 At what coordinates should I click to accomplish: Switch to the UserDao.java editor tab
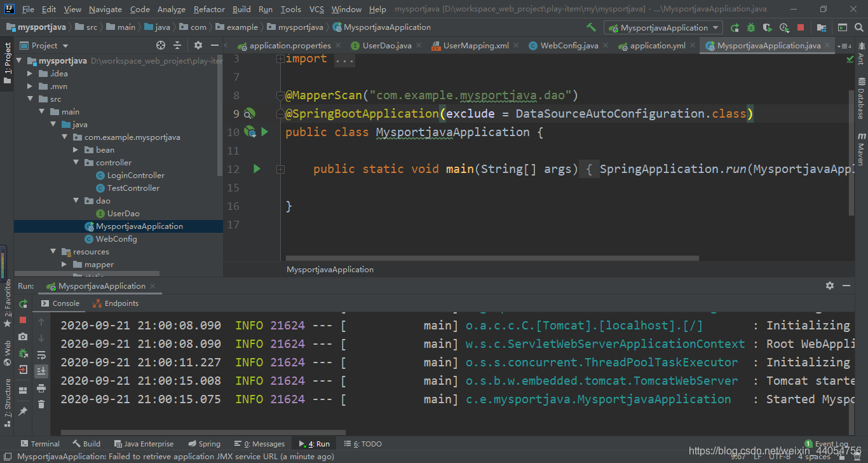(387, 45)
